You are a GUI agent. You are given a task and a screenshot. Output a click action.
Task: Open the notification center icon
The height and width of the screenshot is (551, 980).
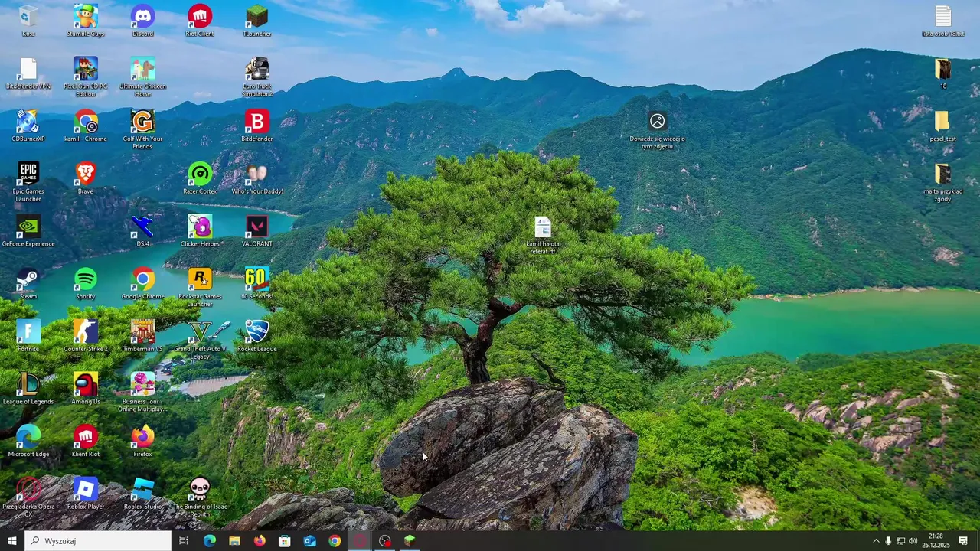point(963,541)
